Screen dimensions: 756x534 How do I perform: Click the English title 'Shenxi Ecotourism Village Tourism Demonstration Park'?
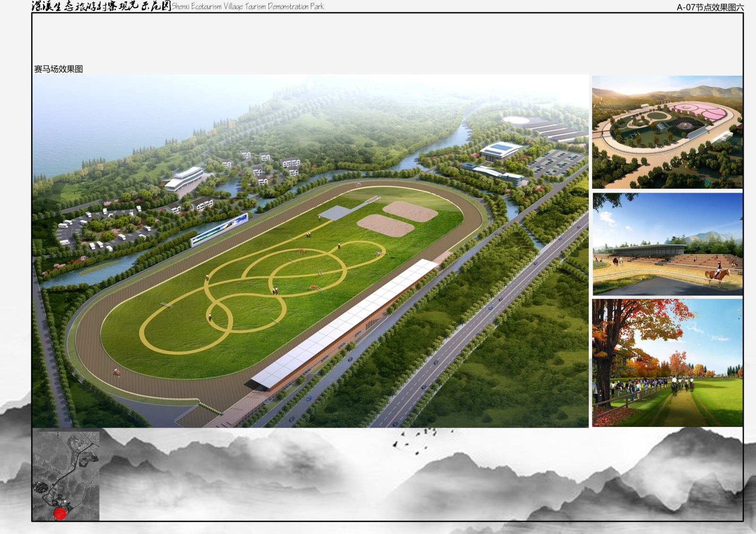[x=248, y=7]
